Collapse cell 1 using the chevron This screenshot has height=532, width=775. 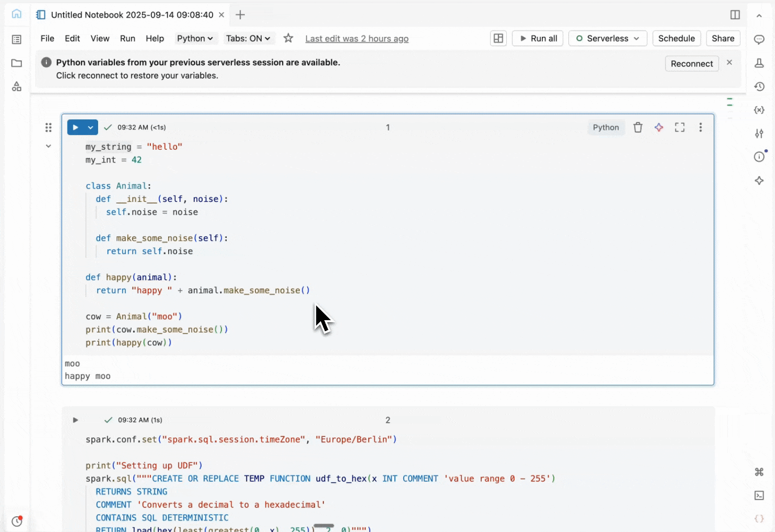coord(48,146)
